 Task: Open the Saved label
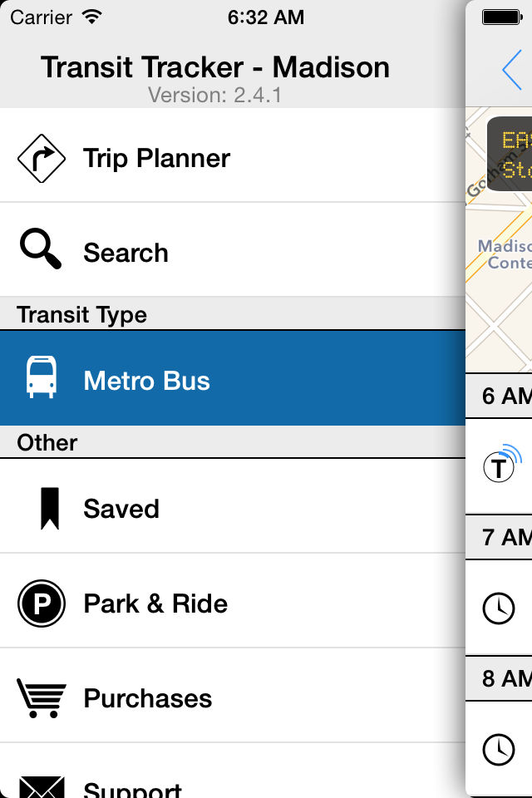point(121,509)
